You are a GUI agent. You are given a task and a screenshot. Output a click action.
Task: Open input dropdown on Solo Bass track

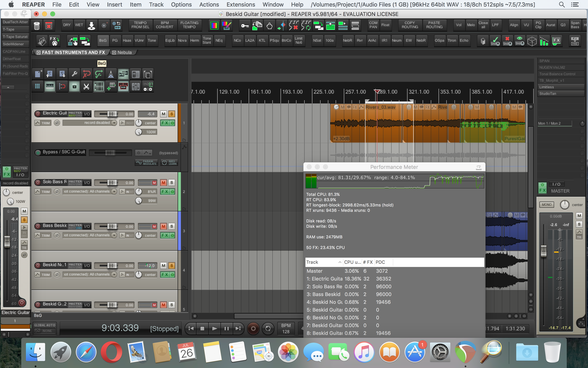[x=114, y=192]
